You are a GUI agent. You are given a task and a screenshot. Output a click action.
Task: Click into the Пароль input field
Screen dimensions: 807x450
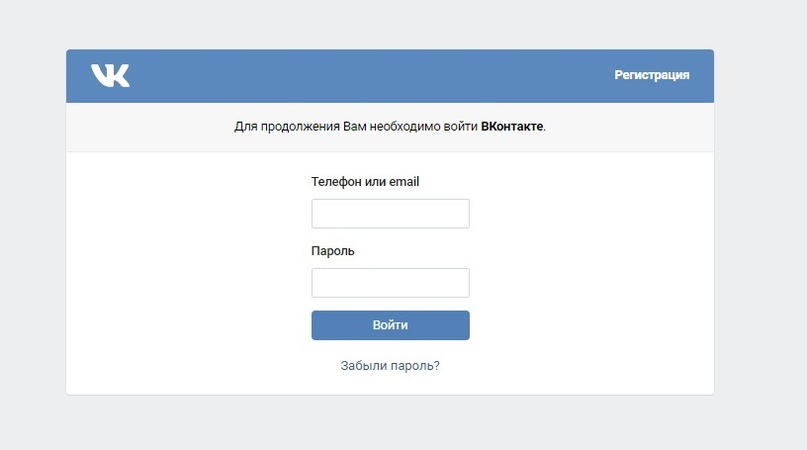tap(390, 283)
